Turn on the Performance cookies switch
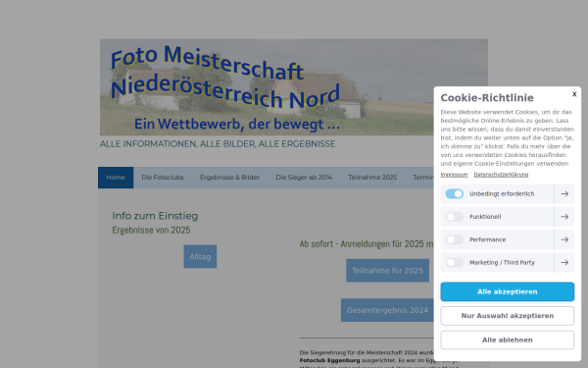Image resolution: width=588 pixels, height=368 pixels. coord(454,239)
